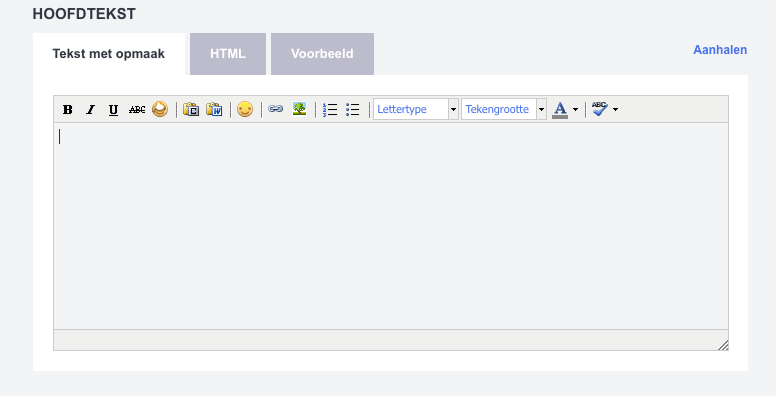Expand the text color dropdown arrow
Viewport: 776px width, 396px height.
coord(575,109)
